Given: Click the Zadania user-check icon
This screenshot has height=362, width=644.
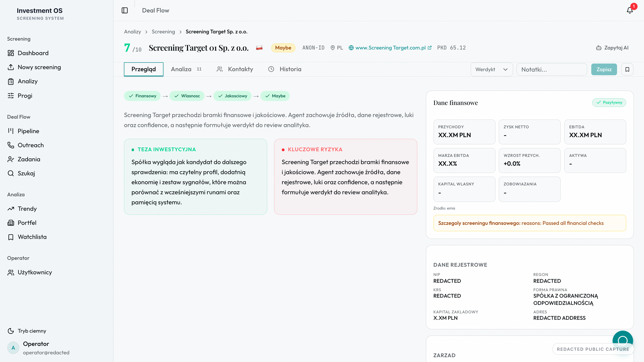Looking at the screenshot, I should click(x=10, y=159).
